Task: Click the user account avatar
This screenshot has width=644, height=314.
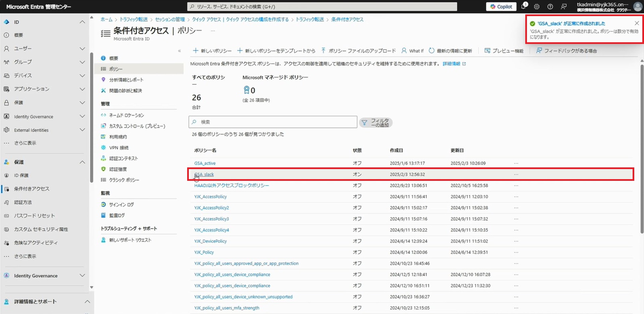Action: (x=638, y=6)
